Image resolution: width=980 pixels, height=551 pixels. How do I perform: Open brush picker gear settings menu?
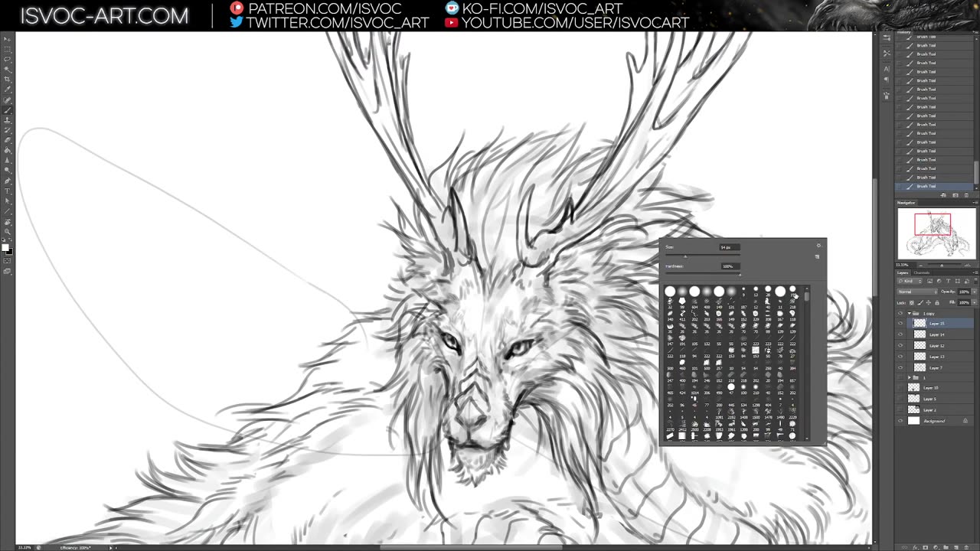[818, 246]
